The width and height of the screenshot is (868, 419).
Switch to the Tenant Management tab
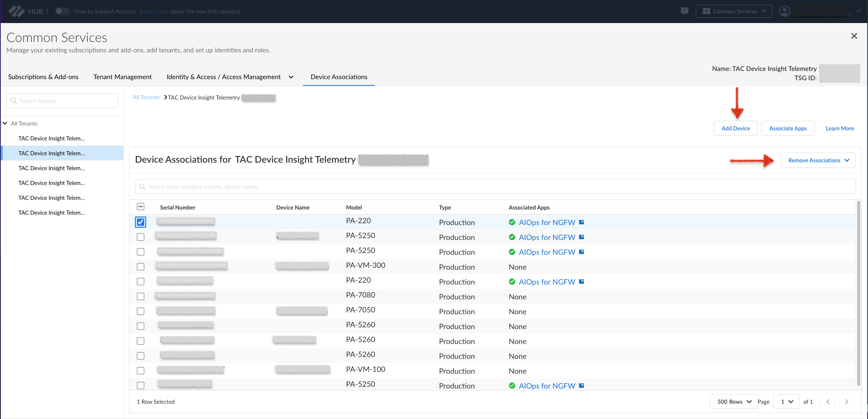point(122,77)
